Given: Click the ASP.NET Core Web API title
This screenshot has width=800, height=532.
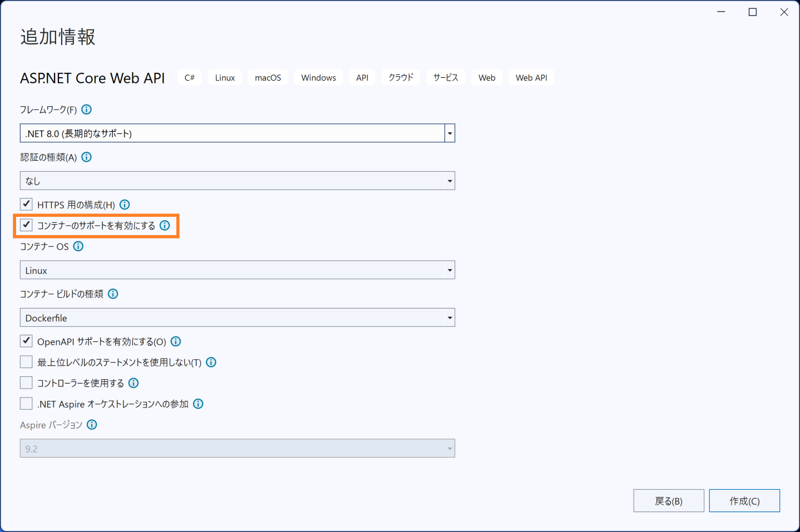Looking at the screenshot, I should click(x=92, y=78).
